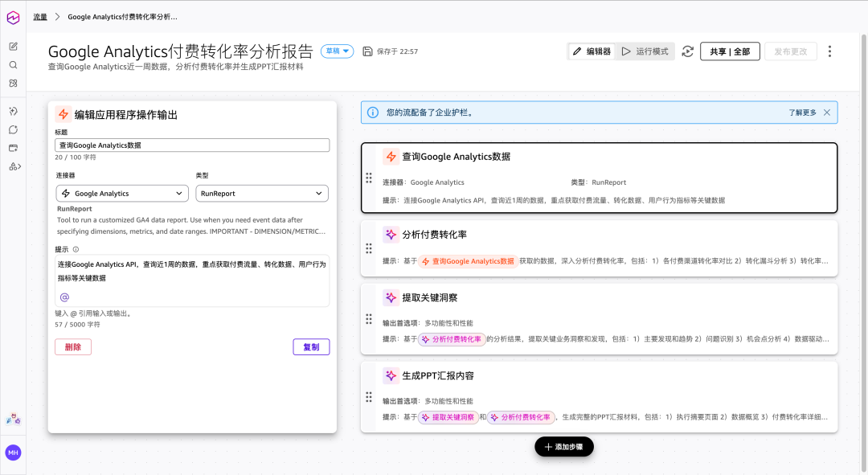
Task: Click the third sidebar icon below search
Action: (14, 83)
